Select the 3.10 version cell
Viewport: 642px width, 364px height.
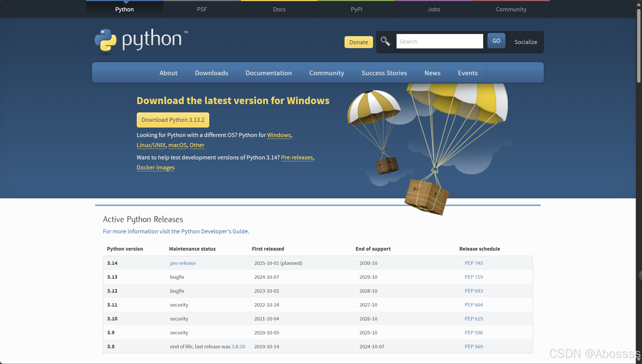point(112,319)
